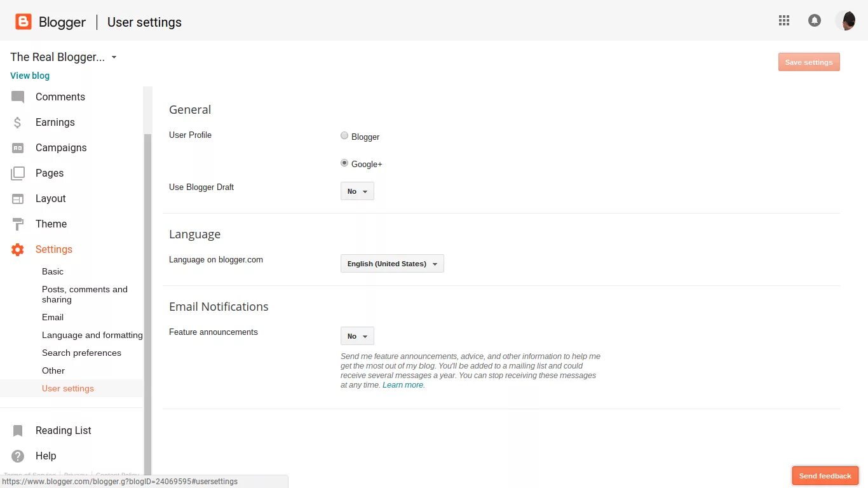The height and width of the screenshot is (488, 868).
Task: Select the Google+ user profile radio button
Action: (x=344, y=163)
